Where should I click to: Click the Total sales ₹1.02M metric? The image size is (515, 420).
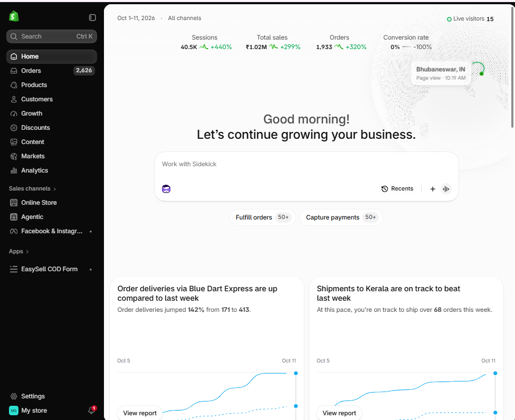(x=273, y=42)
